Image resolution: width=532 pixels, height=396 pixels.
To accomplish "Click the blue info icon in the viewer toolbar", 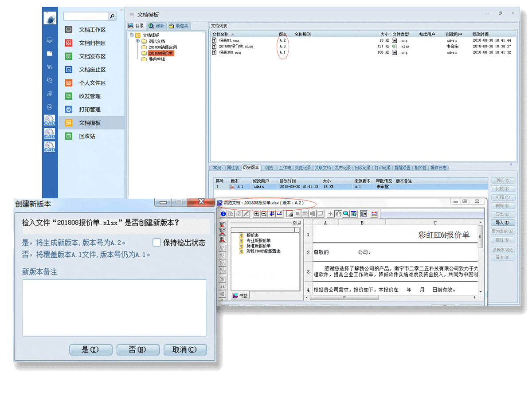I will pos(223,214).
